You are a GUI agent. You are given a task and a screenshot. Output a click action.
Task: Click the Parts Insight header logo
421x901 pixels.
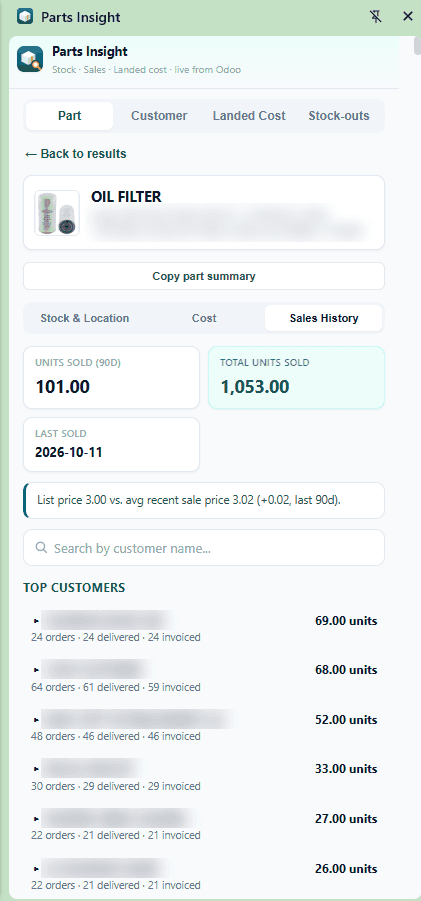click(30, 59)
